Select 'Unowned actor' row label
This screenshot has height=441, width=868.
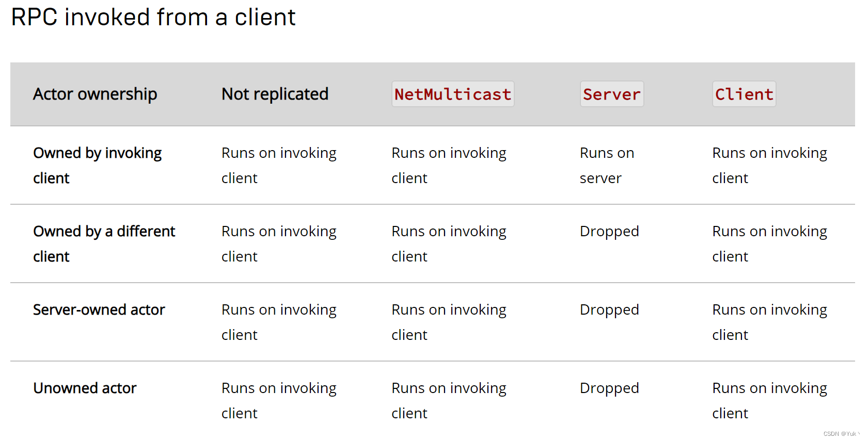point(85,388)
